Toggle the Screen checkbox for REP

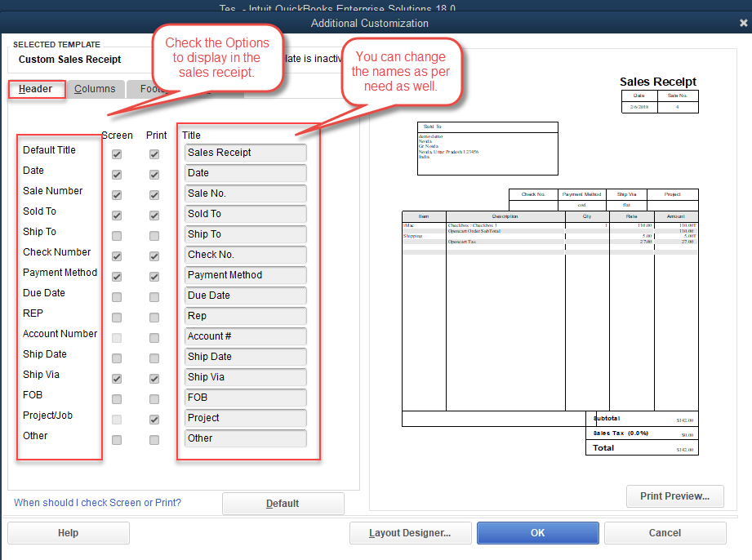tap(117, 317)
